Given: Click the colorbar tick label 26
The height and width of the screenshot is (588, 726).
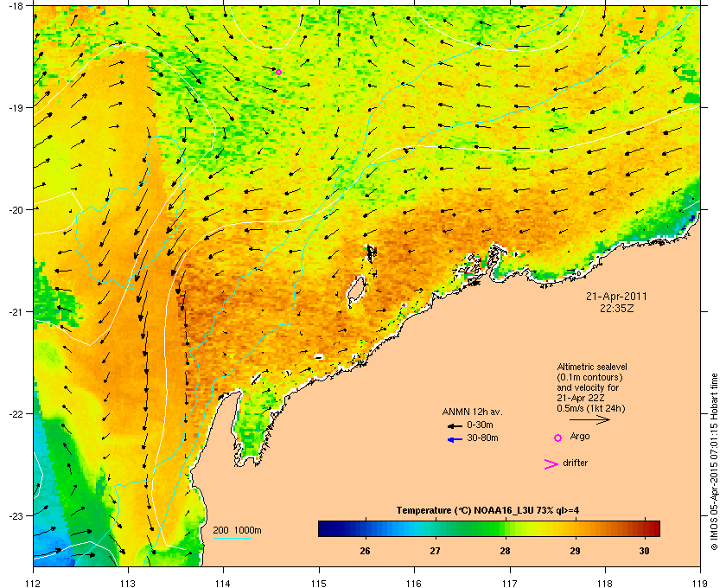Looking at the screenshot, I should pyautogui.click(x=366, y=551).
